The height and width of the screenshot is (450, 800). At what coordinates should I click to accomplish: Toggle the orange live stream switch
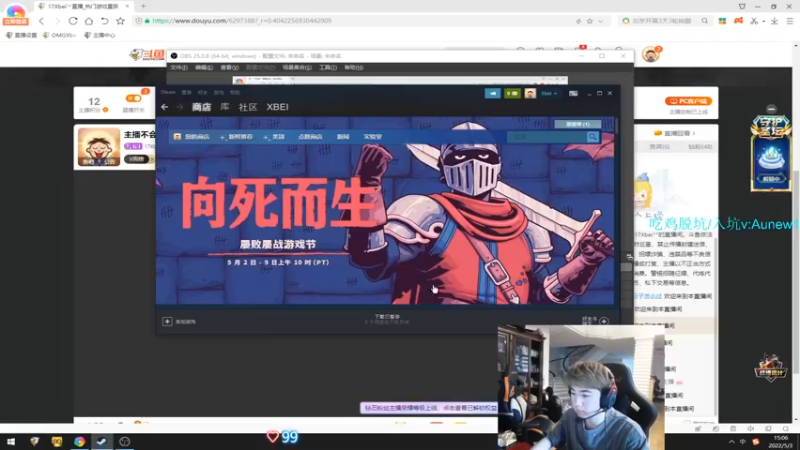pos(134,98)
